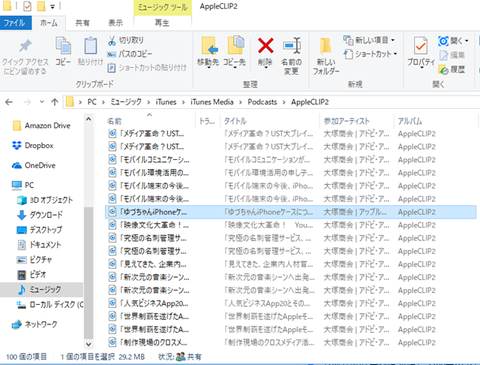
Task: Expand breadcrumb chevron after iTunes Media
Action: tap(240, 102)
